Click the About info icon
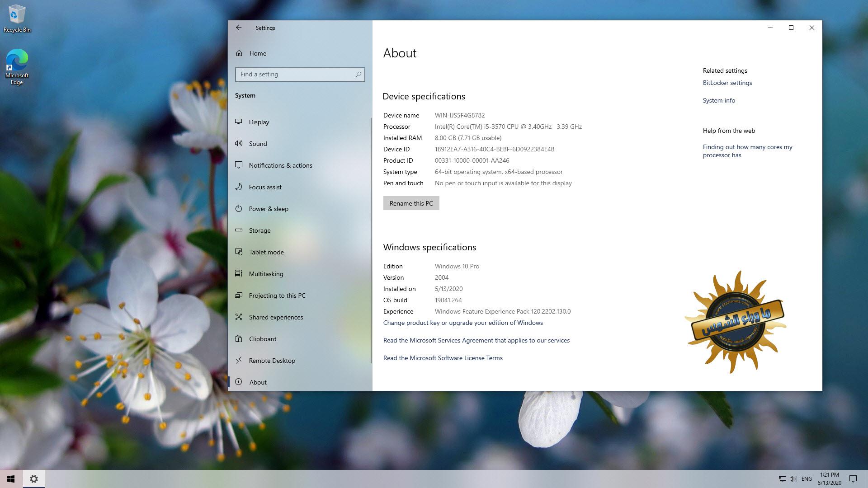The image size is (868, 488). tap(239, 382)
